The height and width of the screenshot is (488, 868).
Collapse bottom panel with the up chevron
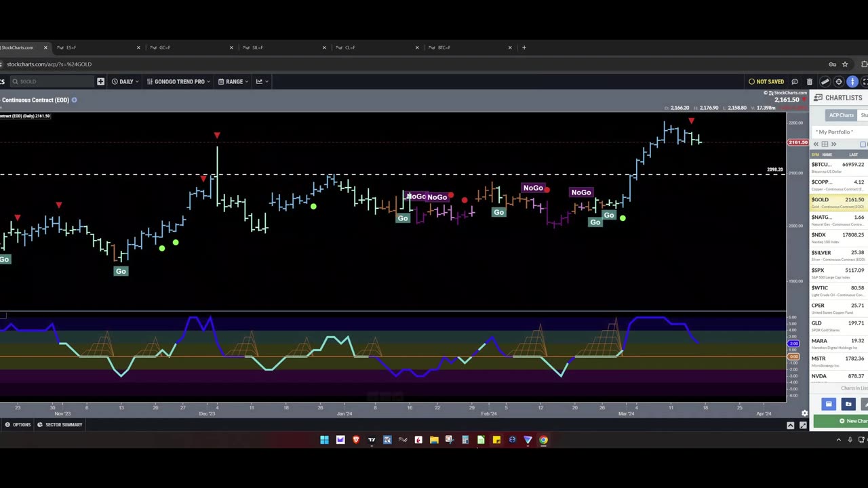tap(790, 426)
